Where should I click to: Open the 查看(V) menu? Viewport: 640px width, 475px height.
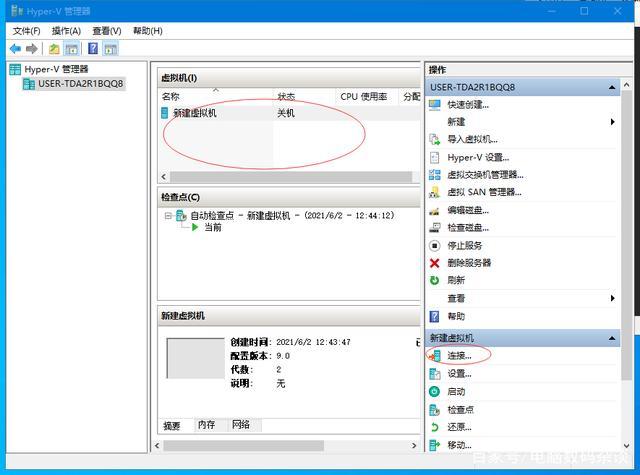[107, 31]
